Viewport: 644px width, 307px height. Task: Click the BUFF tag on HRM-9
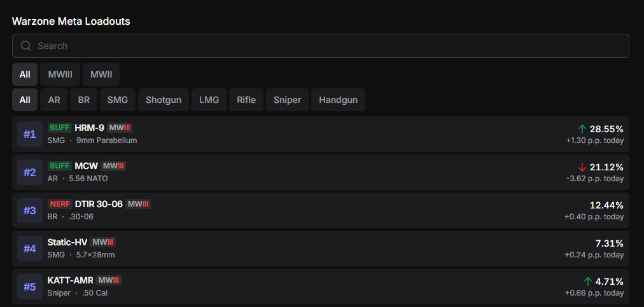[60, 128]
